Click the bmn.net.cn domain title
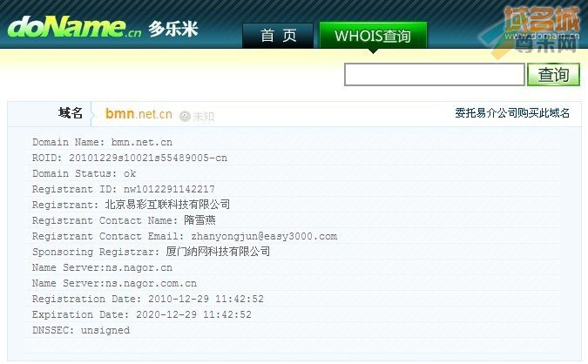The width and height of the screenshot is (588, 364). (139, 113)
